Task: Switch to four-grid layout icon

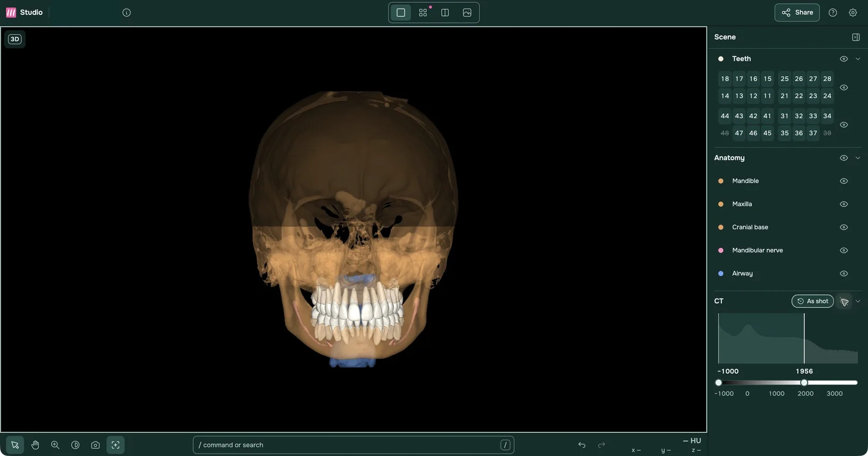Action: tap(423, 12)
